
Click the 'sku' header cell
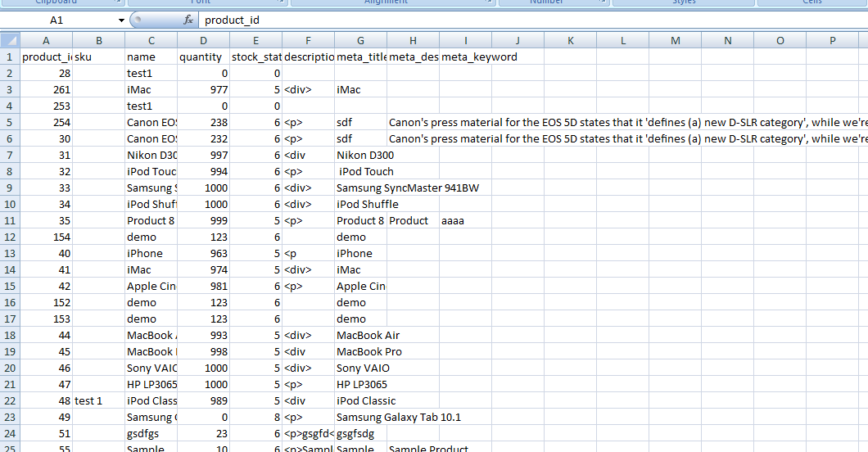(98, 57)
